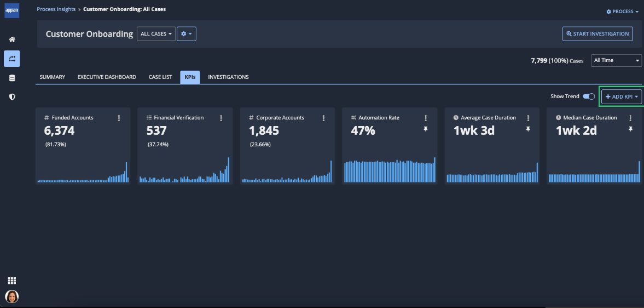Click the pin icon on Automation Rate
Screen dimensions: 644x308
coord(425,129)
